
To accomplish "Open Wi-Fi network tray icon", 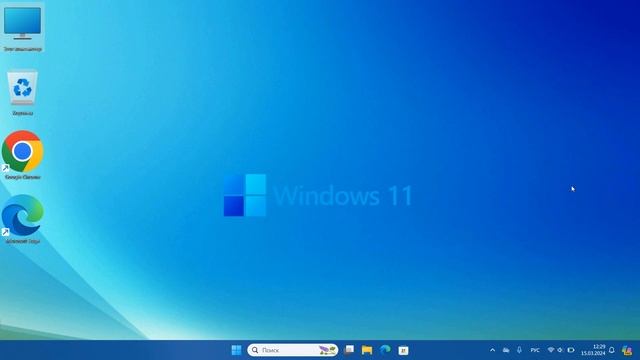I will pyautogui.click(x=551, y=350).
